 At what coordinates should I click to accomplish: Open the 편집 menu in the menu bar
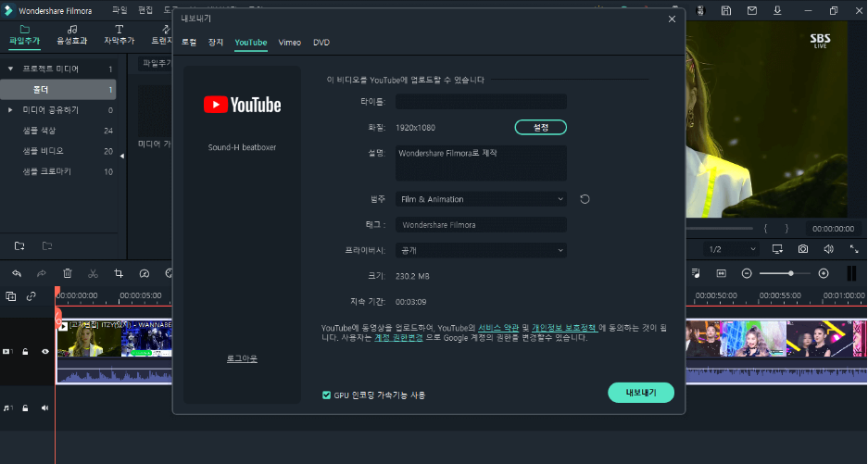pos(145,10)
